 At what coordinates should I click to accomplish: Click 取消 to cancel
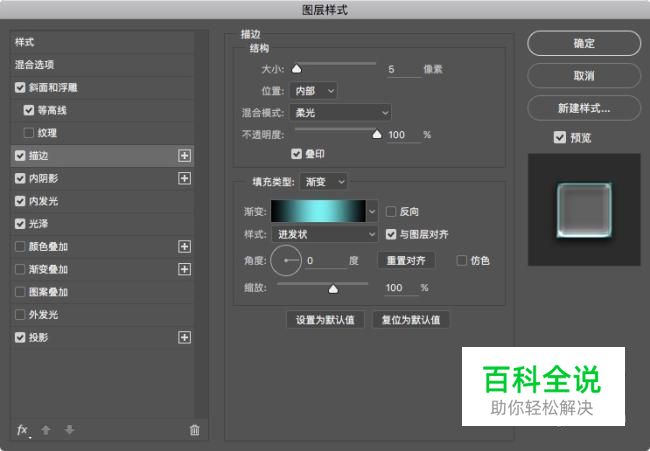pos(584,75)
